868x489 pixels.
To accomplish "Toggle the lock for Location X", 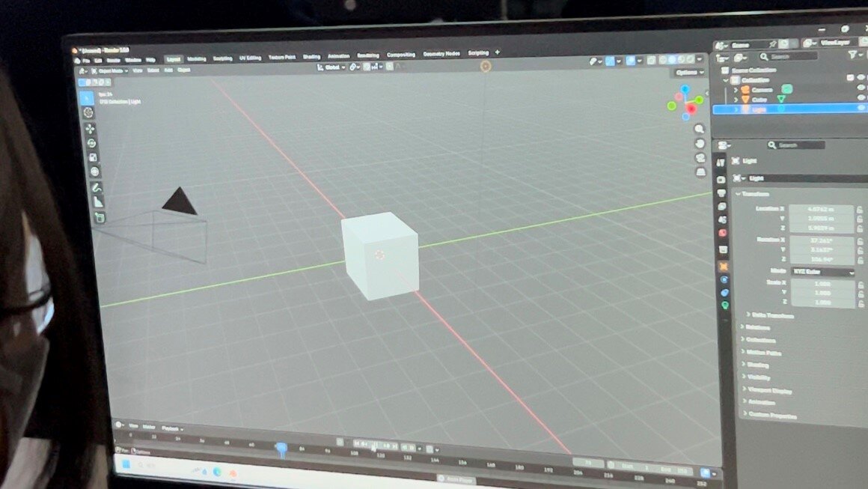I will (x=860, y=209).
